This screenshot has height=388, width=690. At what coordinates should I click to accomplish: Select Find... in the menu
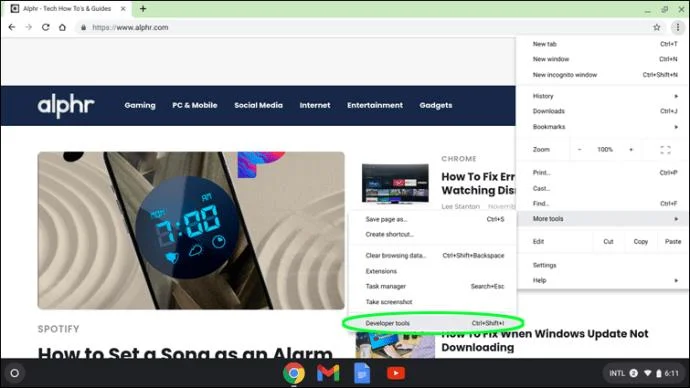point(603,204)
